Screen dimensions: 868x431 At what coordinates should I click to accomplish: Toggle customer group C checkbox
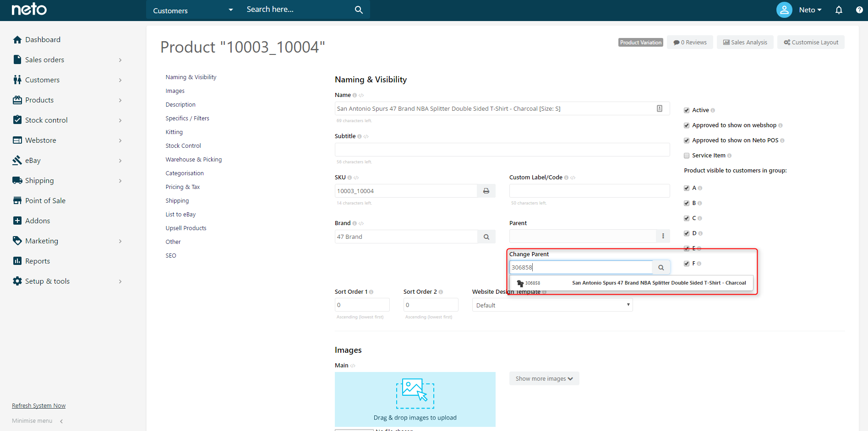click(x=687, y=218)
